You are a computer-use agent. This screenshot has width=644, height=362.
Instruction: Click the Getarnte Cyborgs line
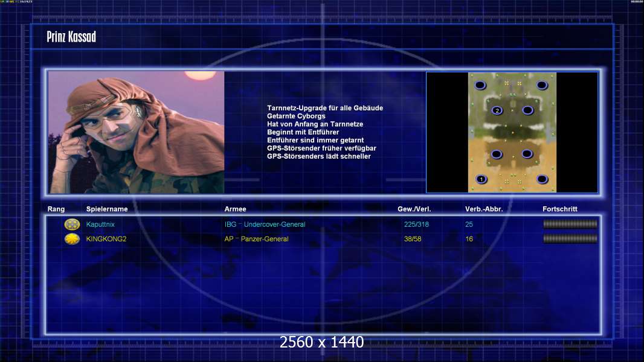pyautogui.click(x=296, y=116)
